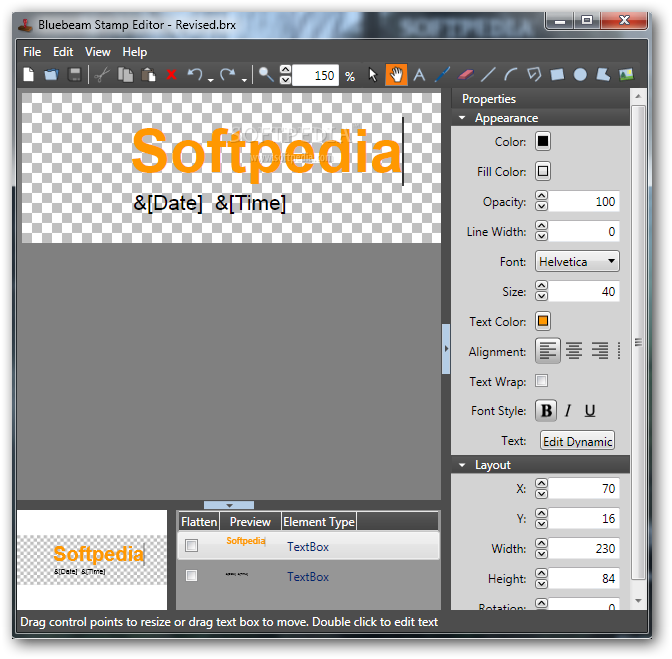This screenshot has height=659, width=672.
Task: Select the Rectangle shape tool
Action: point(557,75)
